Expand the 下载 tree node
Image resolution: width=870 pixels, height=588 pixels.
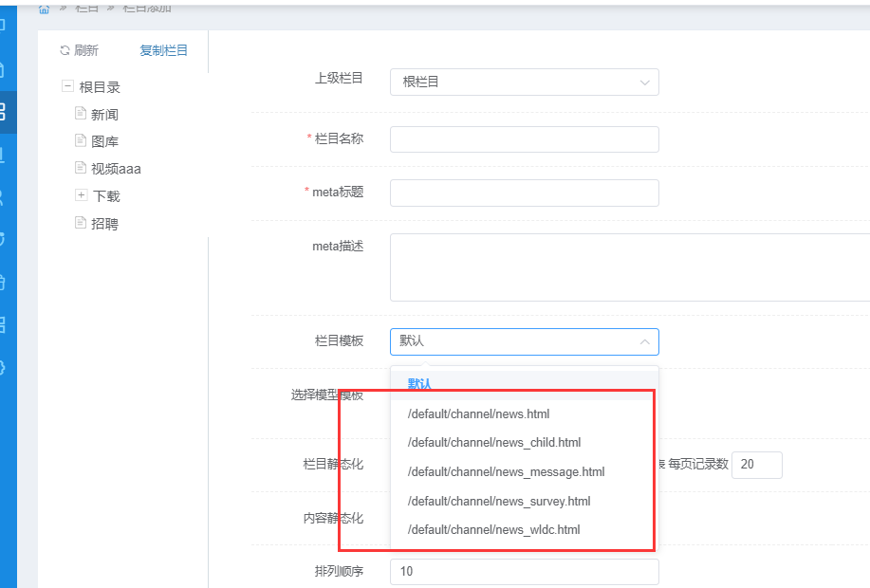[81, 194]
